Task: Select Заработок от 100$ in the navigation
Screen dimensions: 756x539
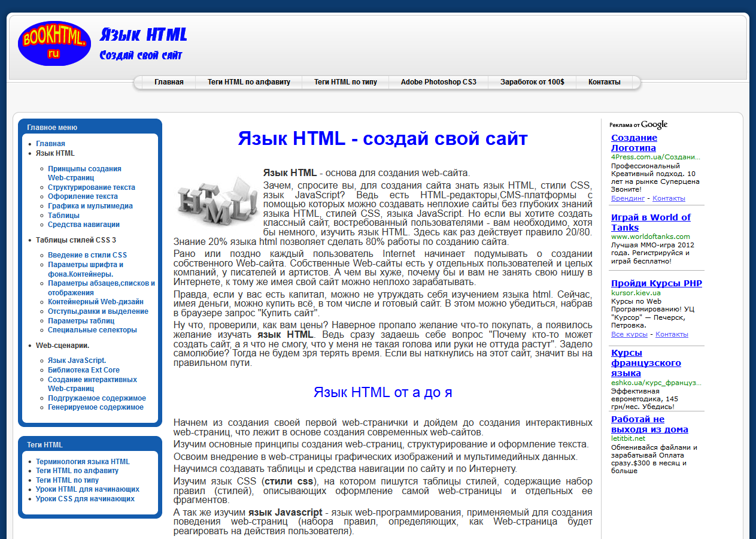Action: (532, 82)
